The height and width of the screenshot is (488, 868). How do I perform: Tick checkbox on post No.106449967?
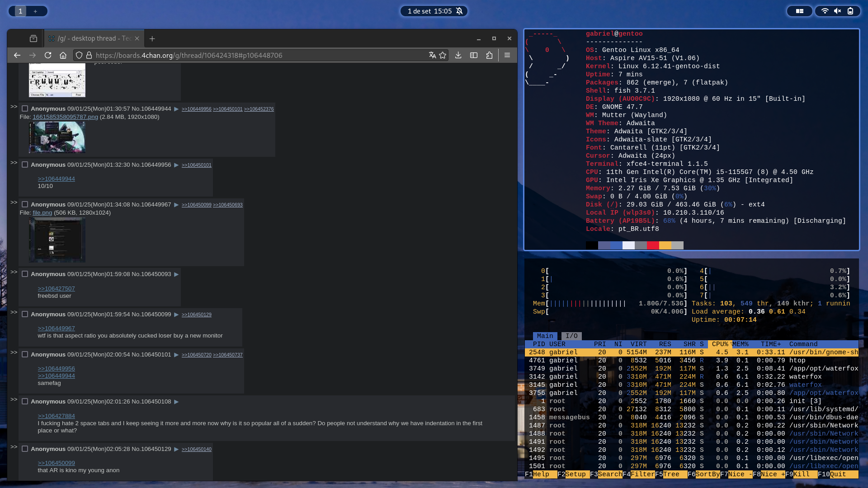25,204
